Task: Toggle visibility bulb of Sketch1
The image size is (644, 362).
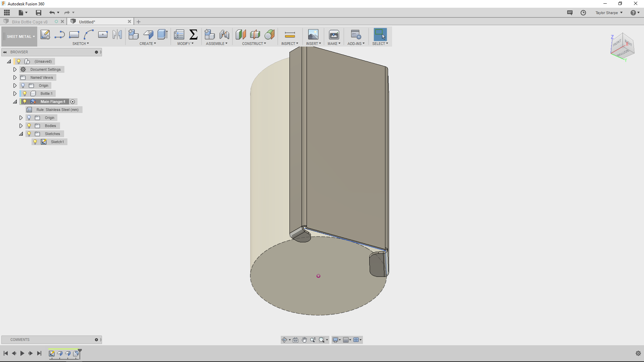Action: [x=35, y=142]
